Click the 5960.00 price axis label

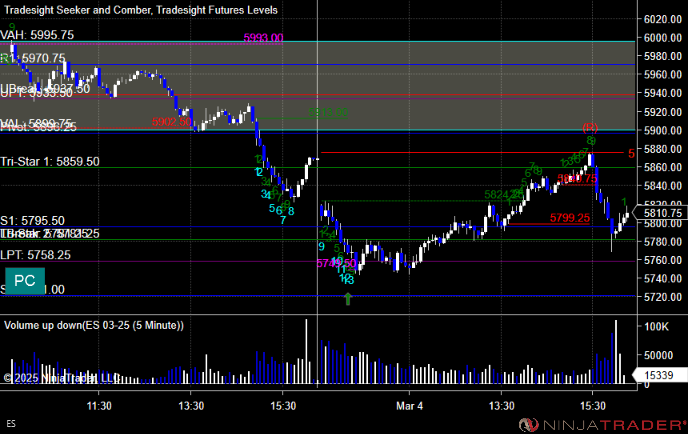coord(663,75)
